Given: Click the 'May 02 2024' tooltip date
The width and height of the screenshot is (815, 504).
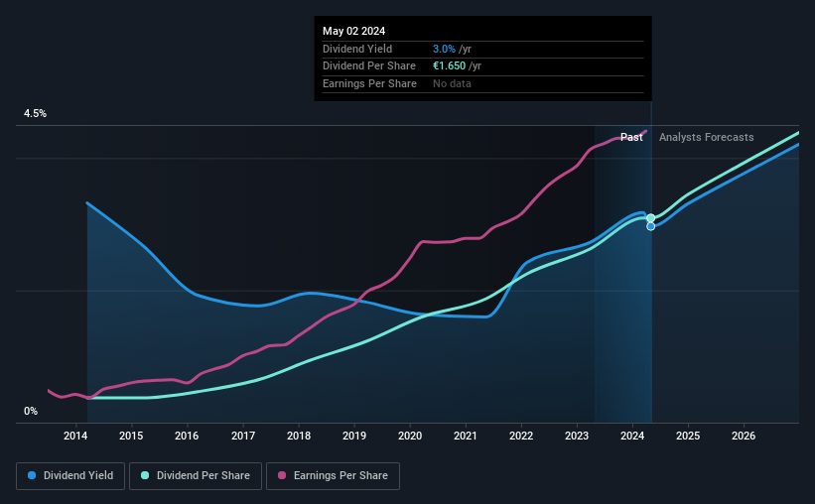Looking at the screenshot, I should pyautogui.click(x=354, y=31).
